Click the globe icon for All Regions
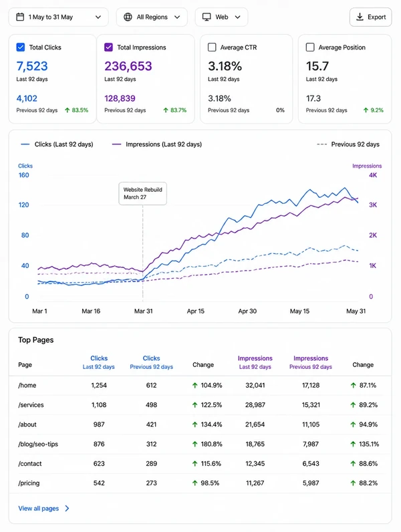Viewport: 401px width, 532px height. pos(128,17)
